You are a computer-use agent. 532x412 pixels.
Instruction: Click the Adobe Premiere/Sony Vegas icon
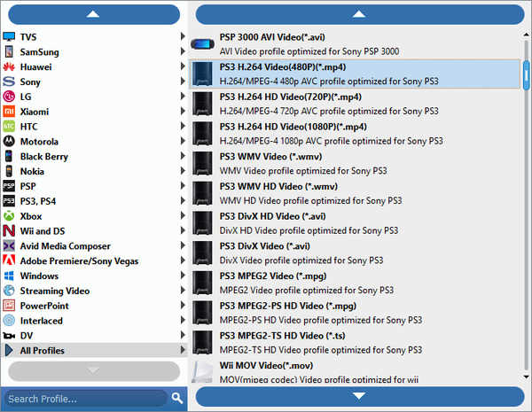point(9,260)
